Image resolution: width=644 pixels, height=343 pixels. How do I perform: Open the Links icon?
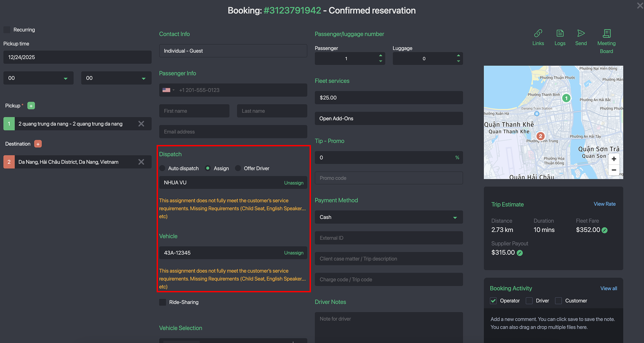[x=538, y=33]
